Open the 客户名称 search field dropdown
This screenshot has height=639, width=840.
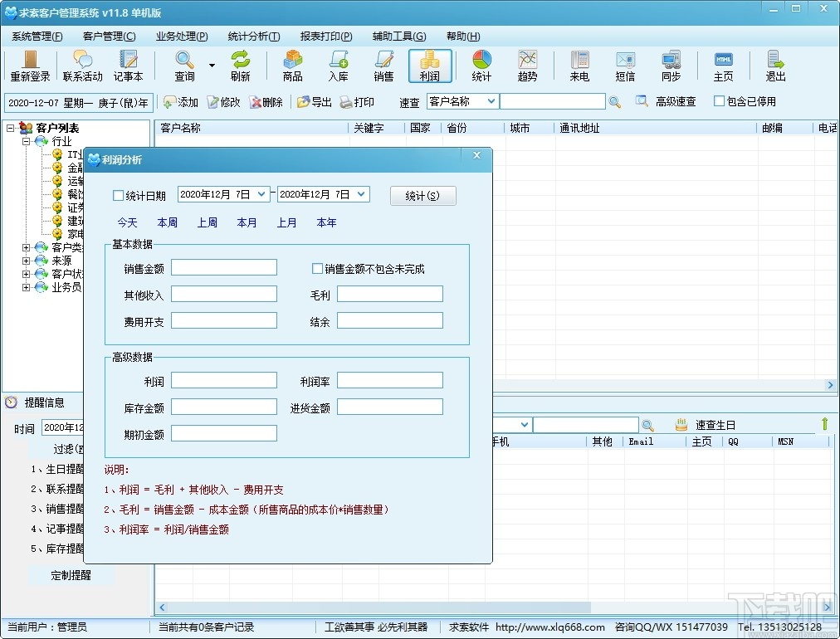[492, 101]
